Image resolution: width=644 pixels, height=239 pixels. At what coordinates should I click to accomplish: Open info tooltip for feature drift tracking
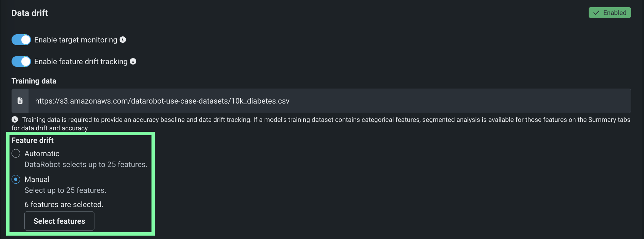click(133, 61)
